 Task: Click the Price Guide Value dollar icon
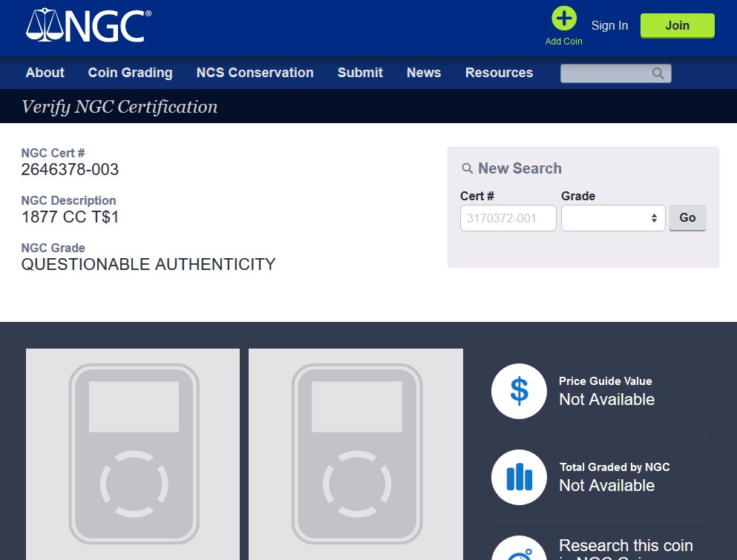click(519, 391)
